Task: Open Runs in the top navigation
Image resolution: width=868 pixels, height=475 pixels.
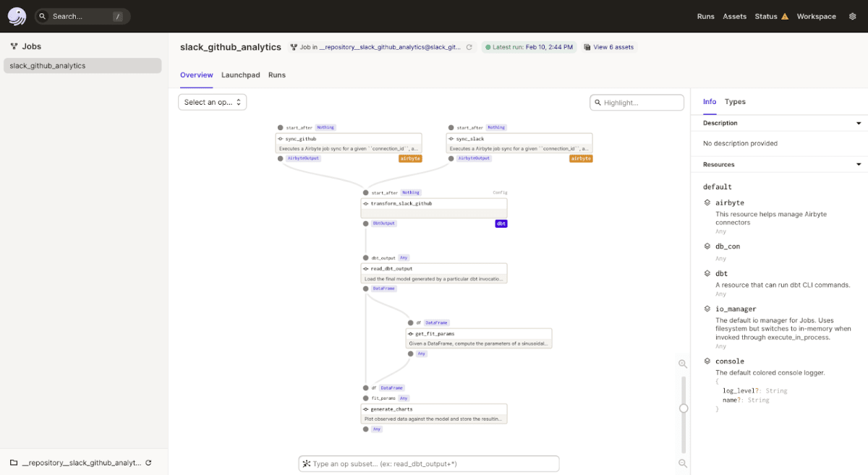Action: tap(706, 16)
